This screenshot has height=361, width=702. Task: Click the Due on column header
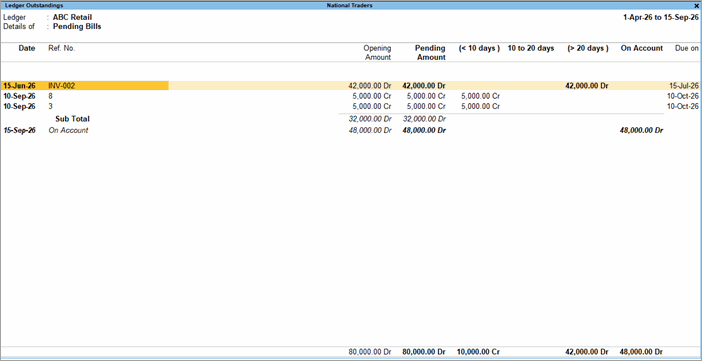[687, 48]
